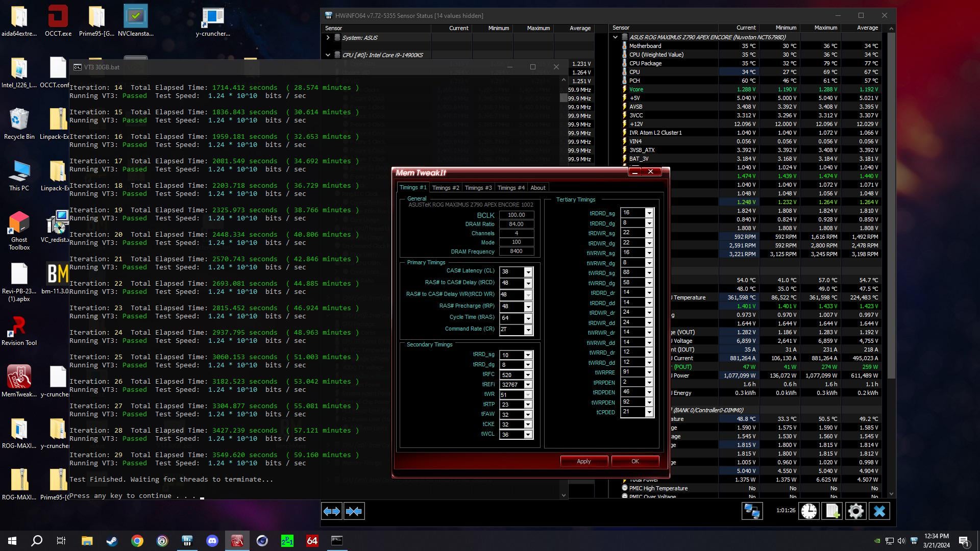Select the Revi-PB apbx file icon
Viewport: 980px width, 551px height.
(19, 282)
